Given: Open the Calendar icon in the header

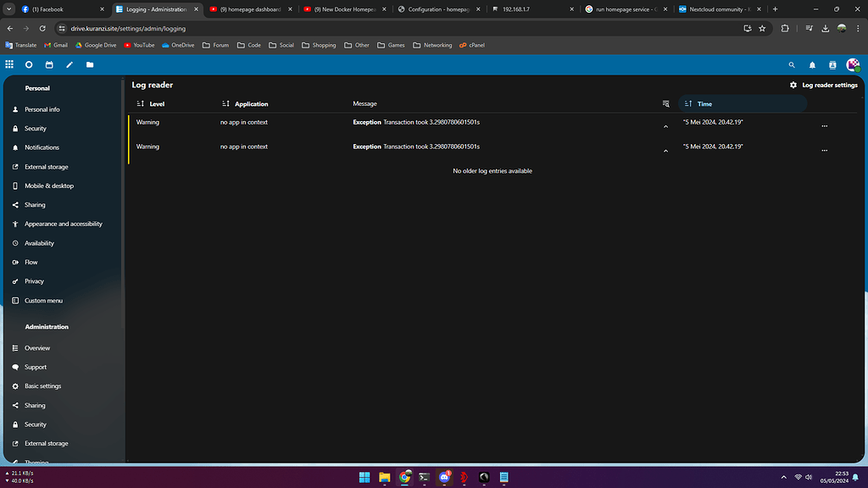Looking at the screenshot, I should (x=48, y=64).
